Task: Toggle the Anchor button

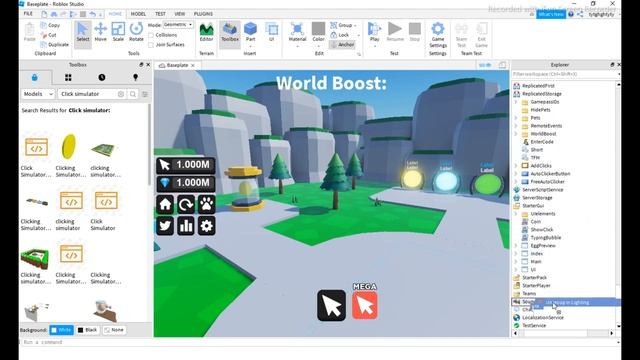Action: (342, 44)
